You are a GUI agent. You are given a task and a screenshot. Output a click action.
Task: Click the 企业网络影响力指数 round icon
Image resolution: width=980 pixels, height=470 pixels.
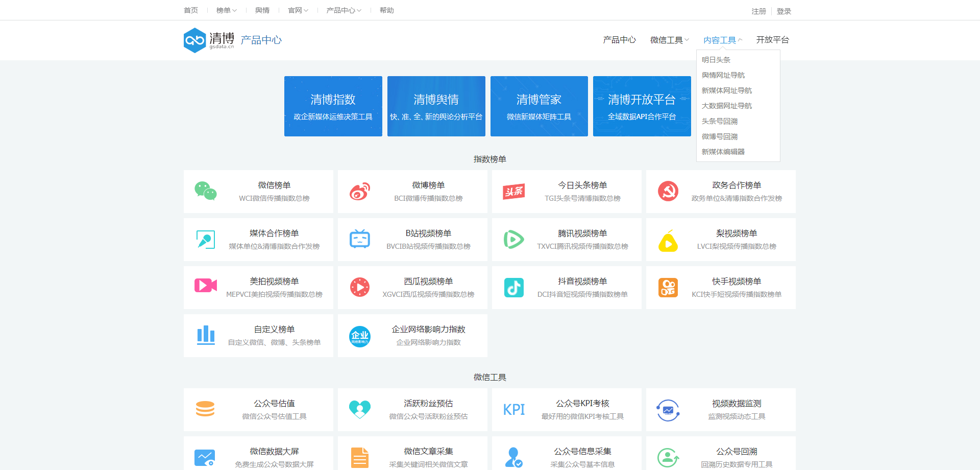point(360,336)
